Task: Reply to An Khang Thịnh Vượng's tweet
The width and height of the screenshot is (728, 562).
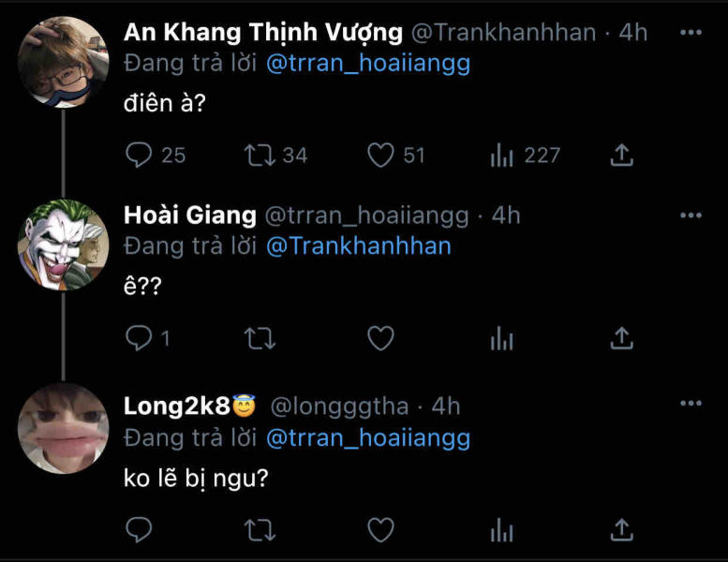Action: point(140,155)
